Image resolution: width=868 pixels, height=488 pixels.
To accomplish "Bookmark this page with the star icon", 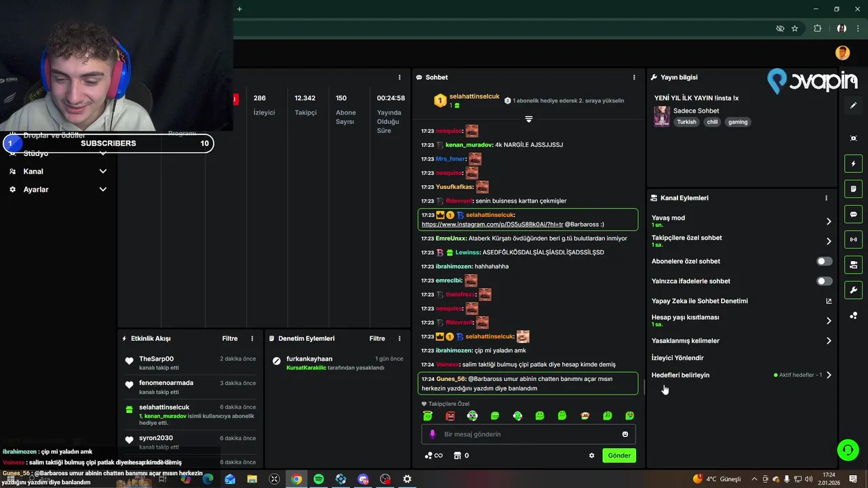I will pos(795,28).
